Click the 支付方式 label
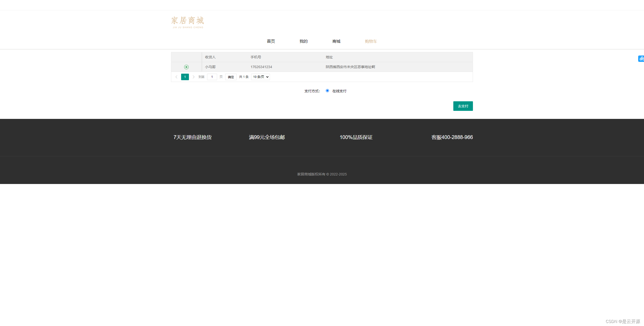This screenshot has width=644, height=326. click(312, 91)
